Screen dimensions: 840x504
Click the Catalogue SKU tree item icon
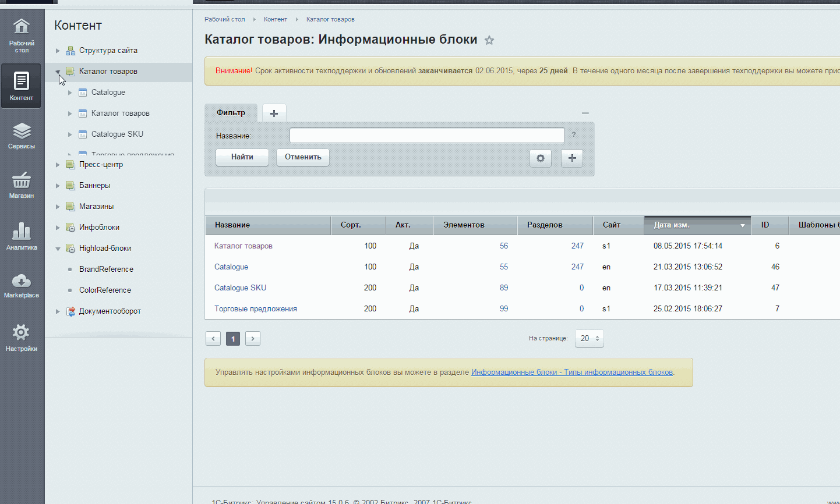(x=83, y=134)
